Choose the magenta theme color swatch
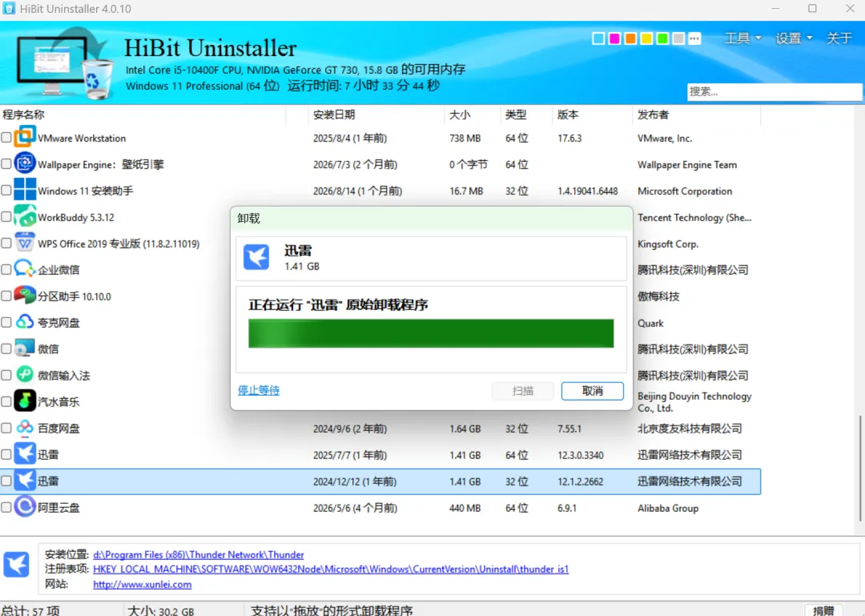This screenshot has width=865, height=616. pos(614,38)
